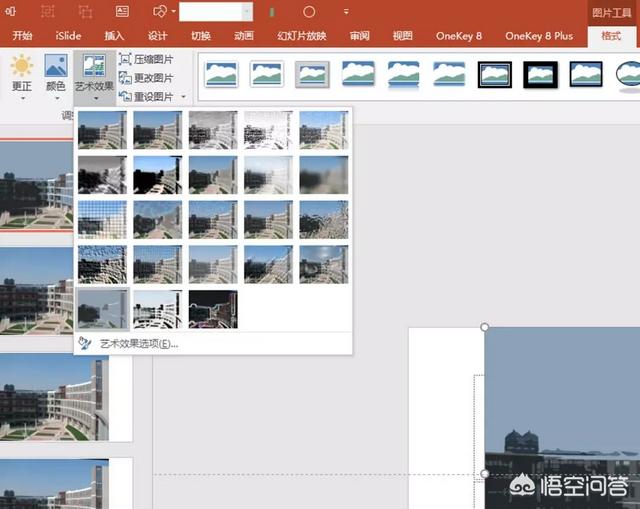
Task: Select third highlighted picture style
Action: (312, 74)
